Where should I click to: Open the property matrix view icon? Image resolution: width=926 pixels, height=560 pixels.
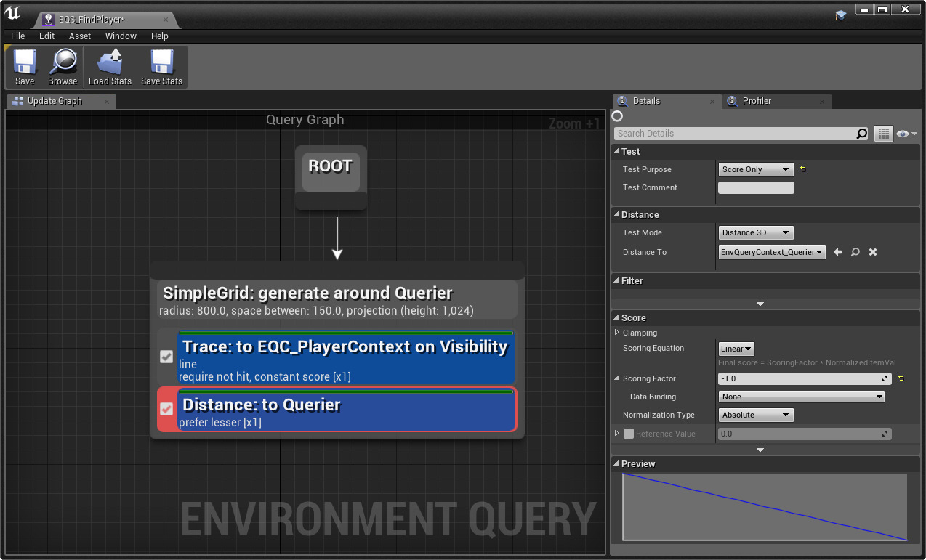pos(883,134)
